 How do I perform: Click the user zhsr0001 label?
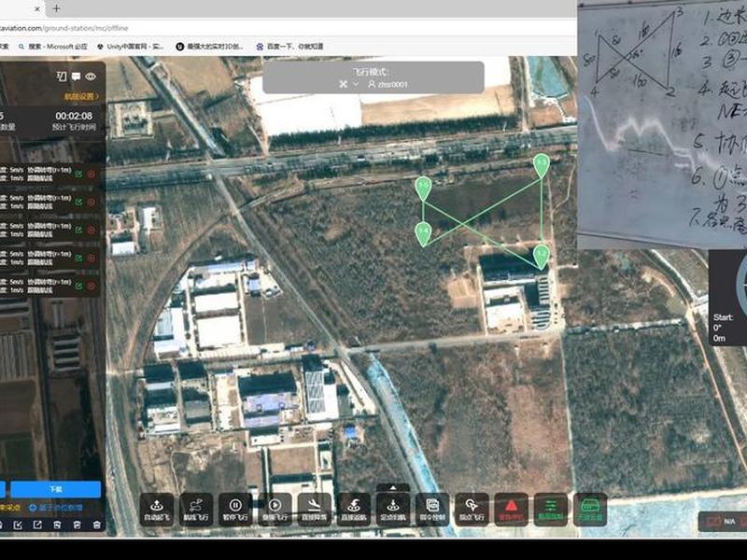388,84
